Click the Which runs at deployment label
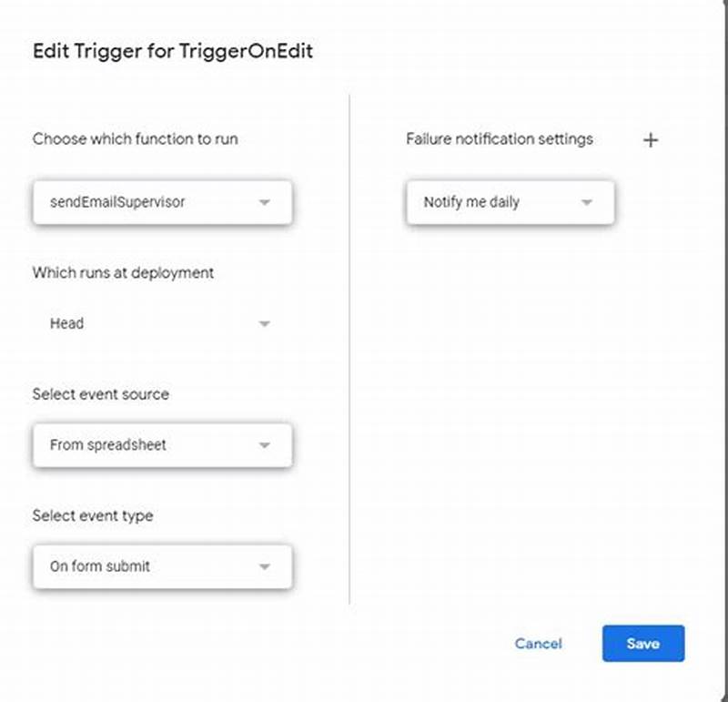The width and height of the screenshot is (728, 702). tap(123, 273)
